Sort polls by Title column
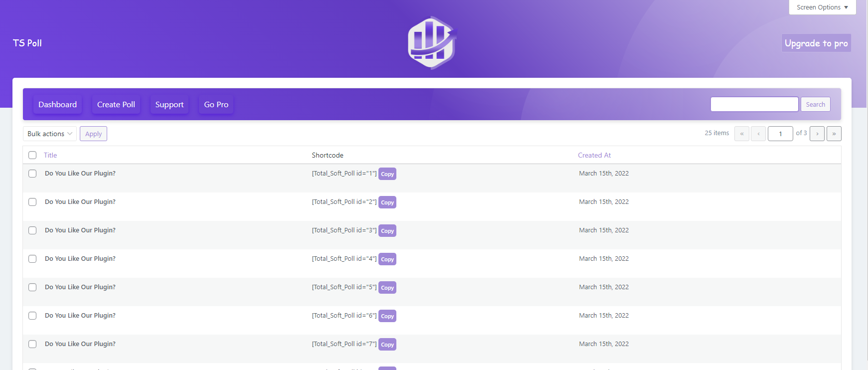The width and height of the screenshot is (868, 370). (50, 155)
